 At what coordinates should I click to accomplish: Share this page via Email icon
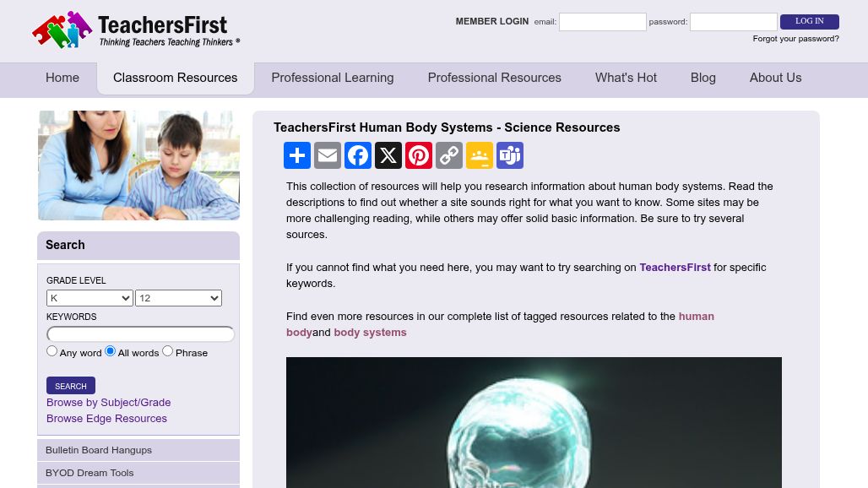pyautogui.click(x=328, y=155)
